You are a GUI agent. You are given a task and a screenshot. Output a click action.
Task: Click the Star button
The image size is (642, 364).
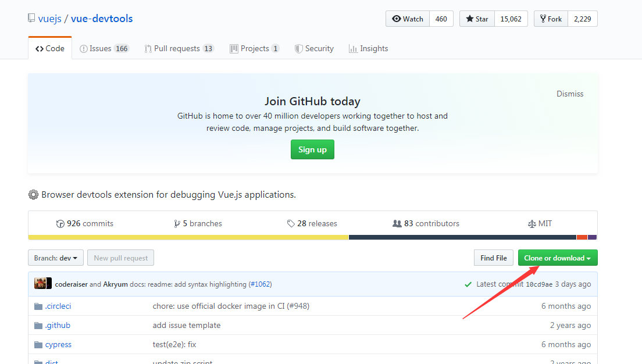[x=477, y=19]
